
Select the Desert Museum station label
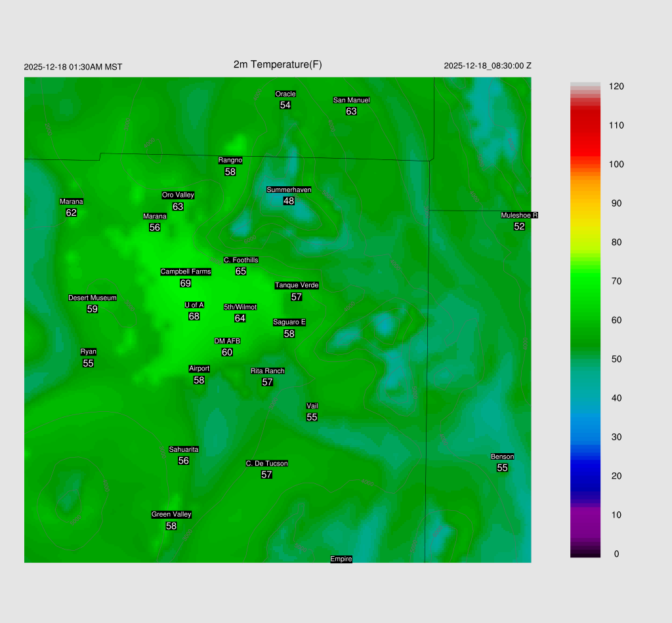tap(93, 298)
